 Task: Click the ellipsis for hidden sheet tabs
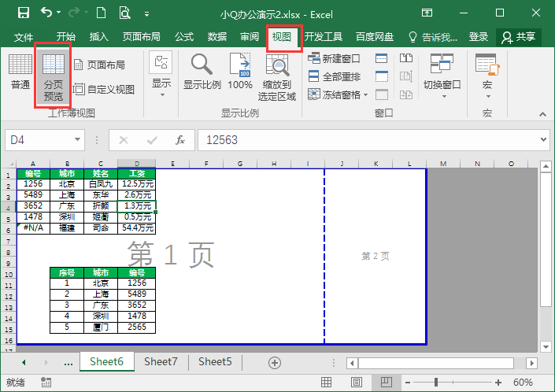click(68, 363)
